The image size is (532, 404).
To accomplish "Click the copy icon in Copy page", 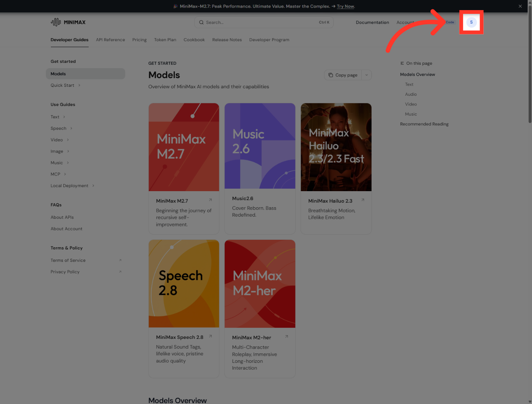I will tap(331, 75).
